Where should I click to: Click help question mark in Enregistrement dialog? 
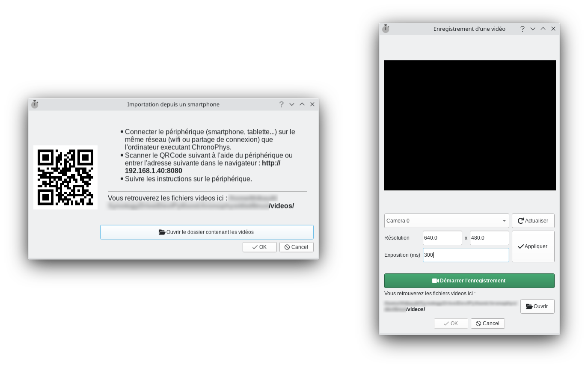(x=522, y=29)
